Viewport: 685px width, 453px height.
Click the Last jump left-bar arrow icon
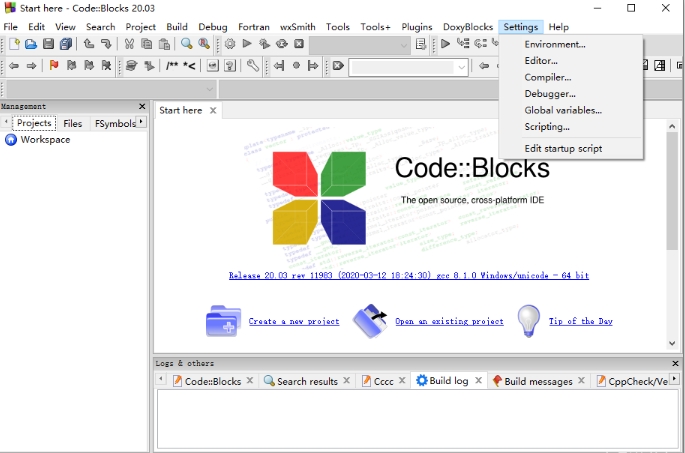click(279, 66)
